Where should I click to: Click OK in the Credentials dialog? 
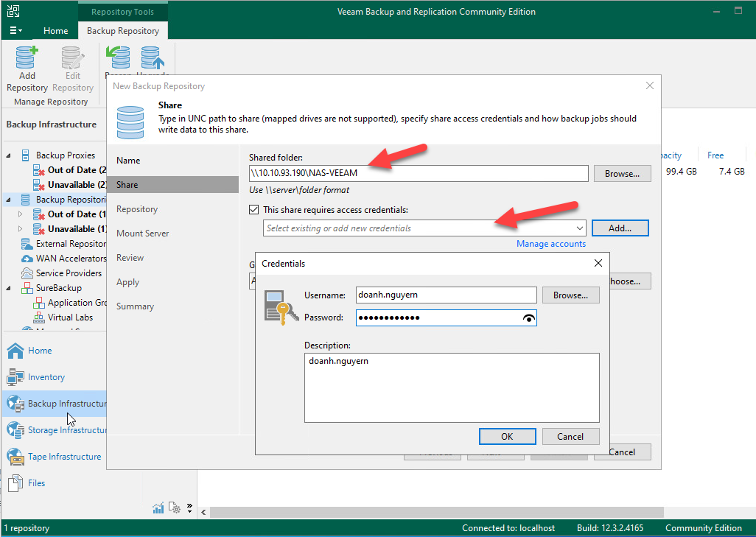506,436
